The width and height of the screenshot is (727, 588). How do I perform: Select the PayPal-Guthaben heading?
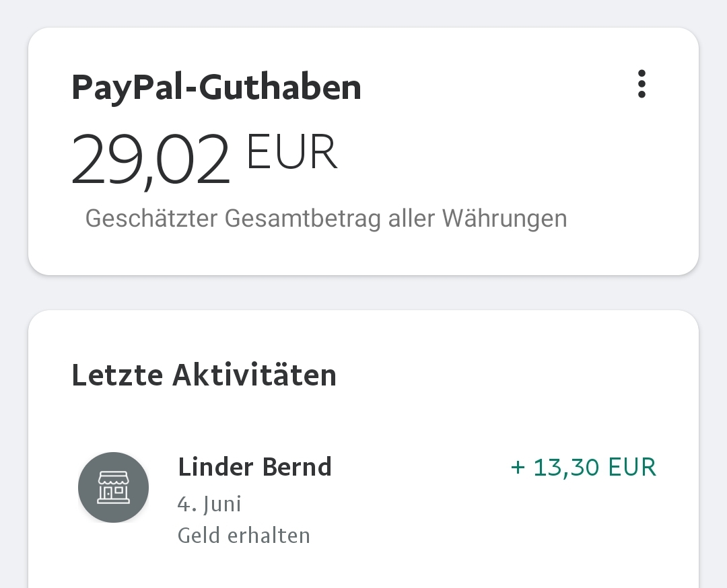pyautogui.click(x=216, y=87)
